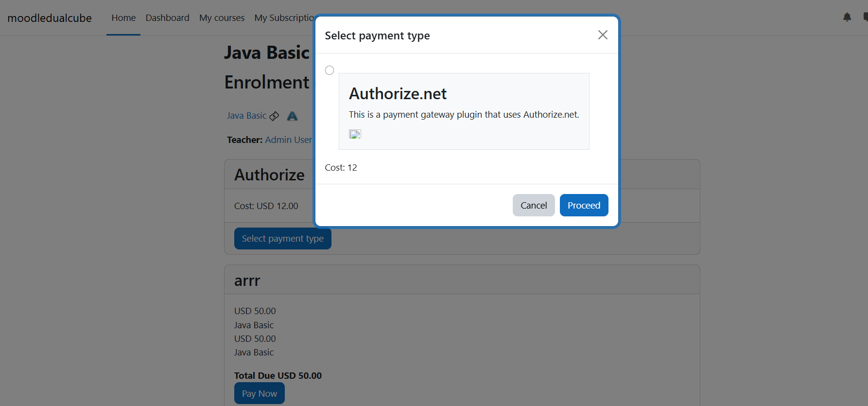868x406 pixels.
Task: Click the 'Cost: 12' text in dialog
Action: click(341, 168)
